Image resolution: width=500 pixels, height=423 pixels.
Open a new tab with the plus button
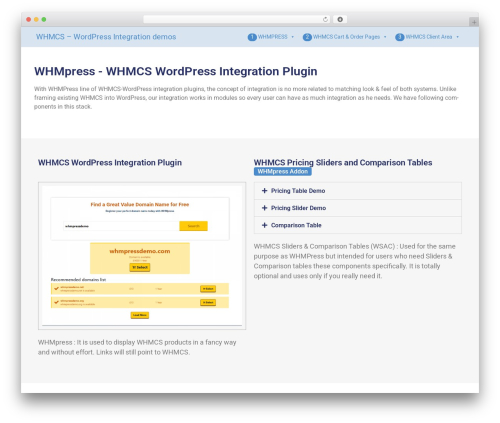point(474,22)
